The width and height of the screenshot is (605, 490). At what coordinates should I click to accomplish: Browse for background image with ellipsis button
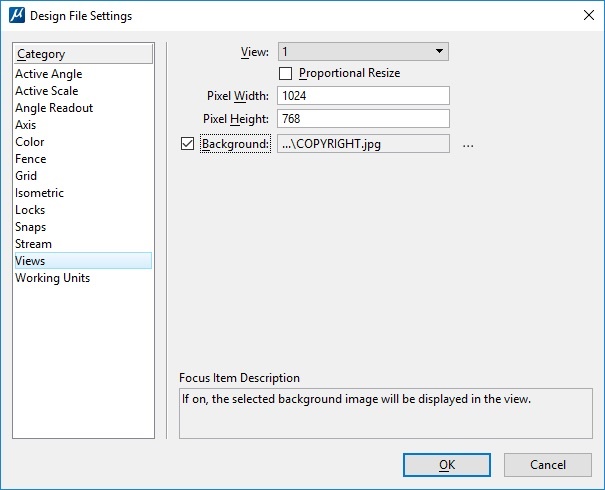pyautogui.click(x=468, y=144)
